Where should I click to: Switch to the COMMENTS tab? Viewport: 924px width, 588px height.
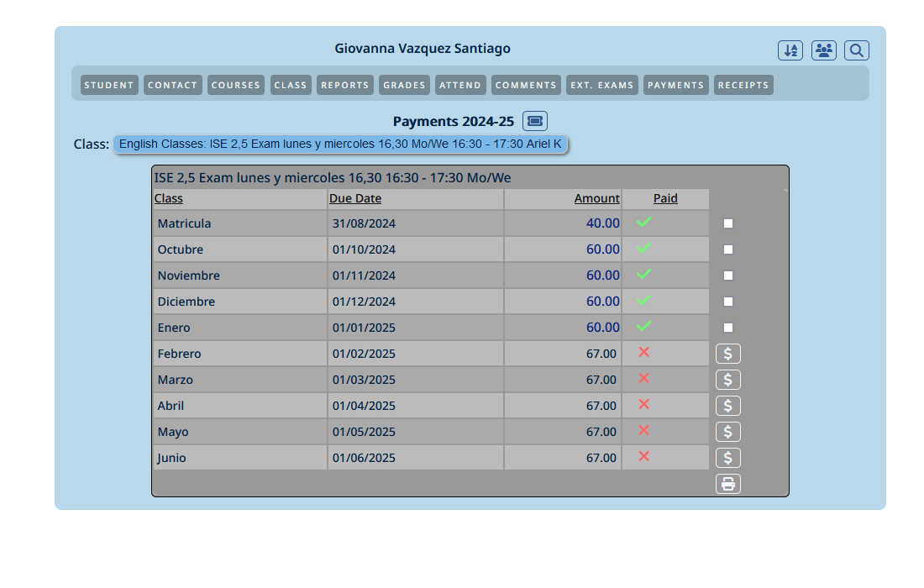click(526, 85)
